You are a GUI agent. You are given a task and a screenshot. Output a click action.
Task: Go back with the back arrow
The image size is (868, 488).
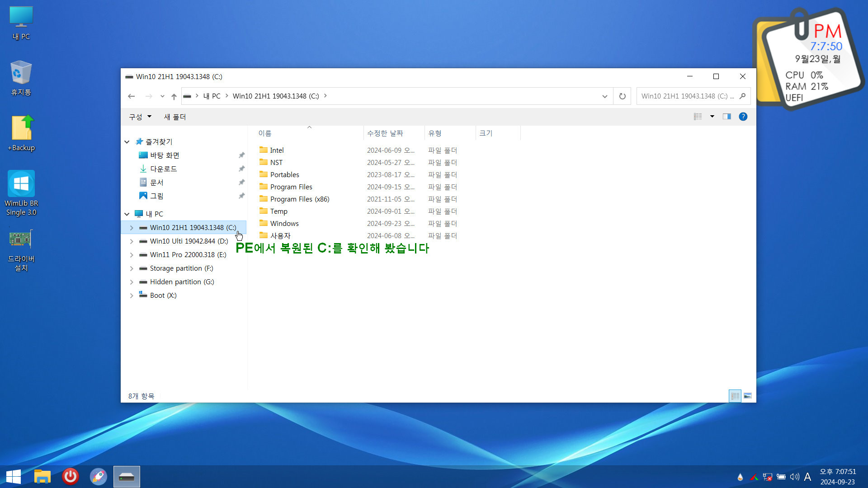(132, 96)
